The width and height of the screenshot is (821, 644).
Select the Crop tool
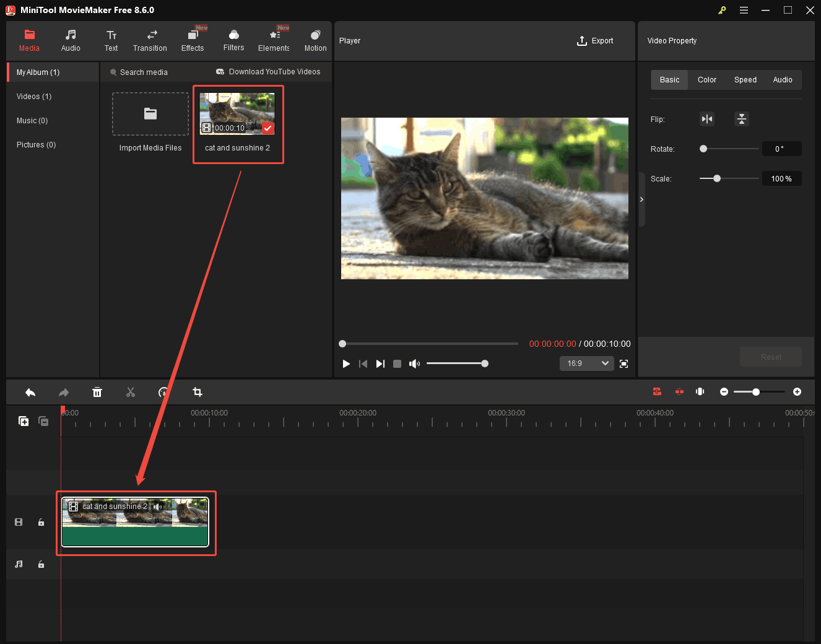(x=198, y=392)
